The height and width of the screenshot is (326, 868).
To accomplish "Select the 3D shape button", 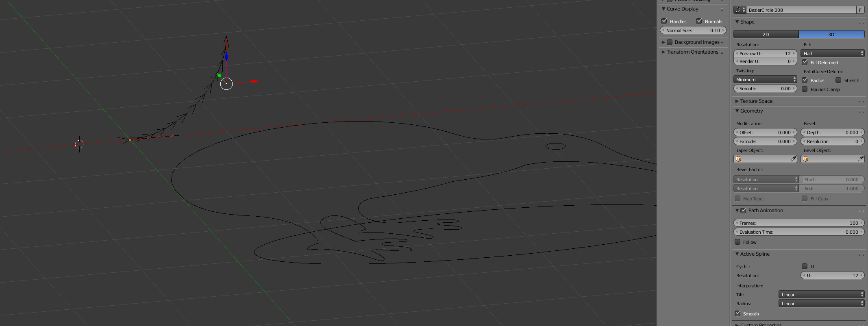I will [831, 35].
